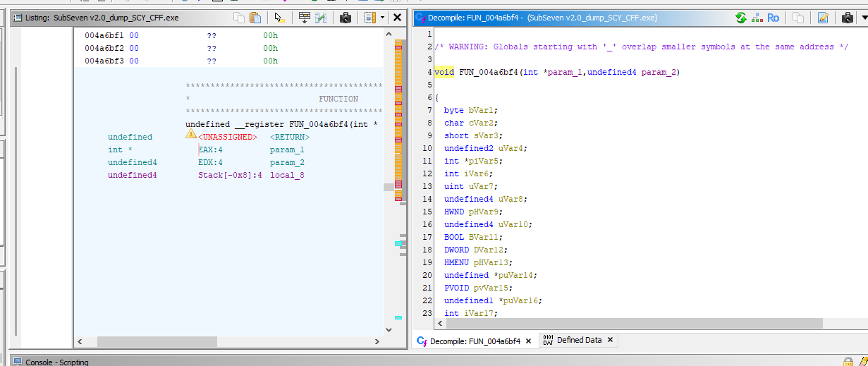The width and height of the screenshot is (868, 366).
Task: Click the Paste icon in Listing toolbar
Action: click(x=256, y=18)
